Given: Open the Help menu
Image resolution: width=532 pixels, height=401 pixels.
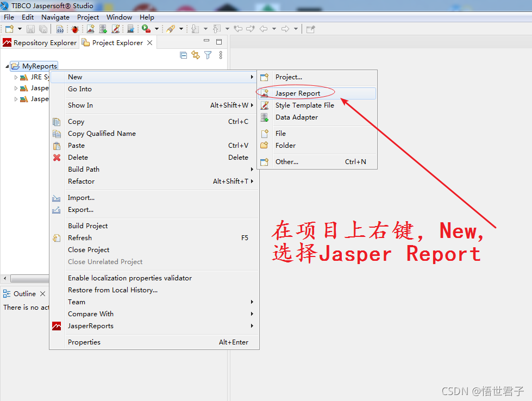Looking at the screenshot, I should (x=147, y=17).
